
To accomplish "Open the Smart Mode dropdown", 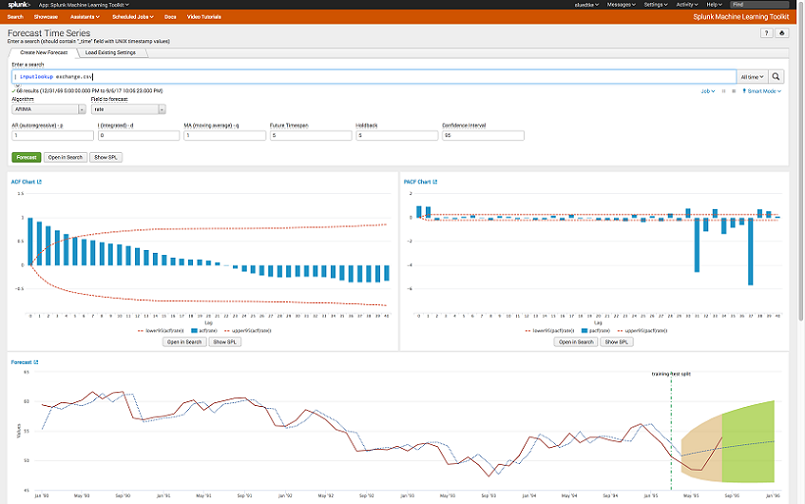I will pyautogui.click(x=762, y=91).
